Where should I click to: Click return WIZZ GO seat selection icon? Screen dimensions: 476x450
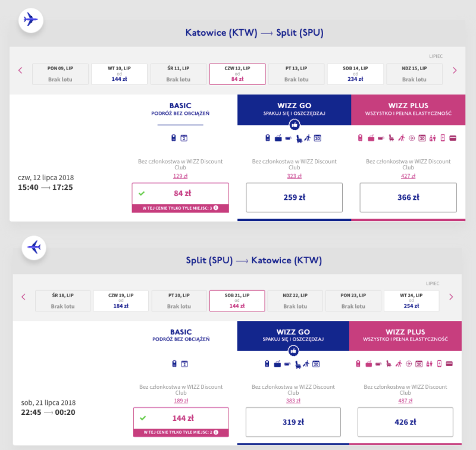pyautogui.click(x=298, y=364)
